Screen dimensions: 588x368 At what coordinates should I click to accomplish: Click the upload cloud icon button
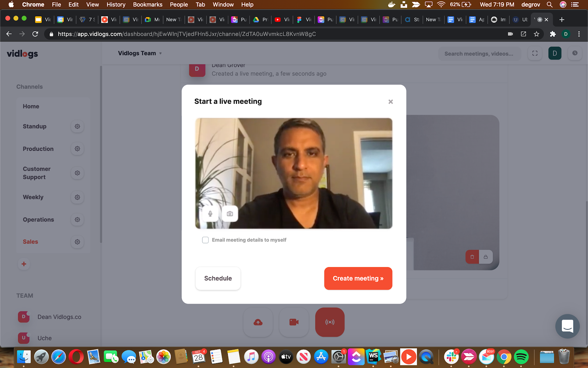258,322
